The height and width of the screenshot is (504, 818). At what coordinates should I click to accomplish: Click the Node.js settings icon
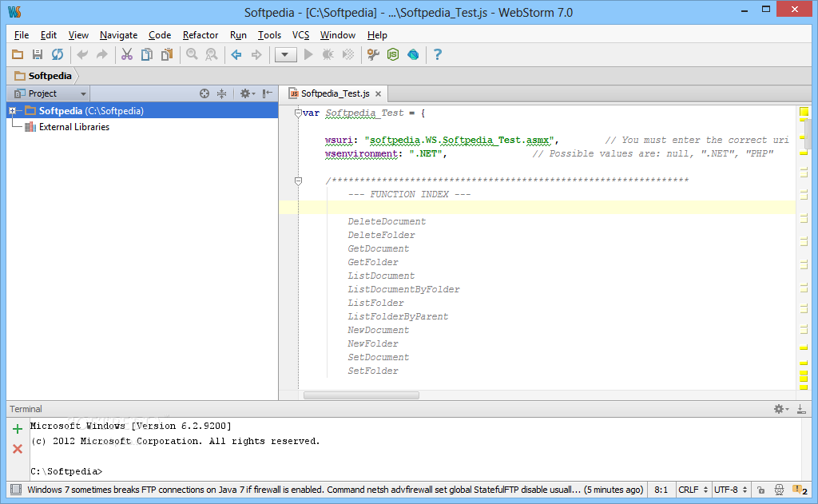pyautogui.click(x=393, y=54)
